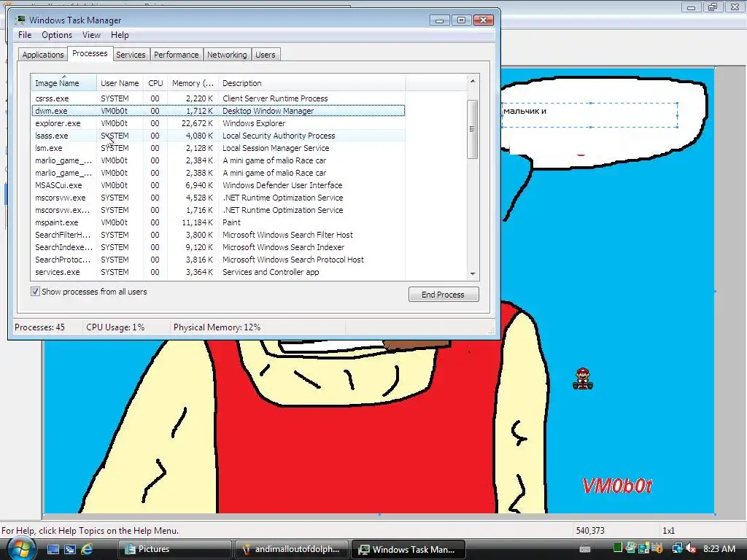747x560 pixels.
Task: Click the Windows Task Man... taskbar button
Action: [x=408, y=549]
